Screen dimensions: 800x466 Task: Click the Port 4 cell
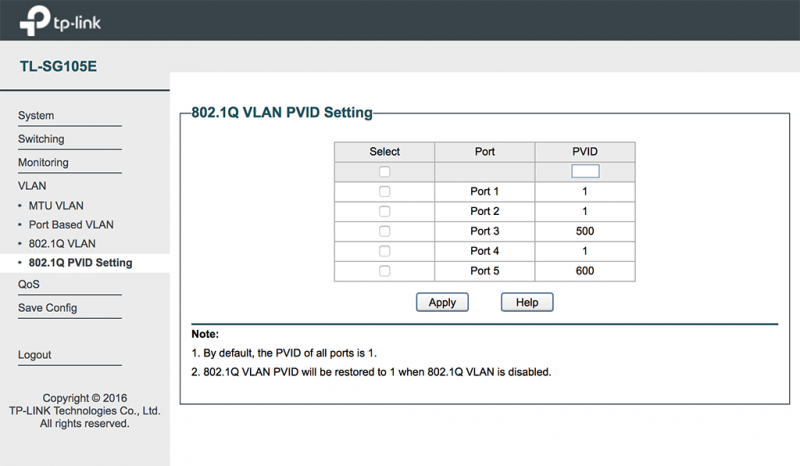point(485,251)
